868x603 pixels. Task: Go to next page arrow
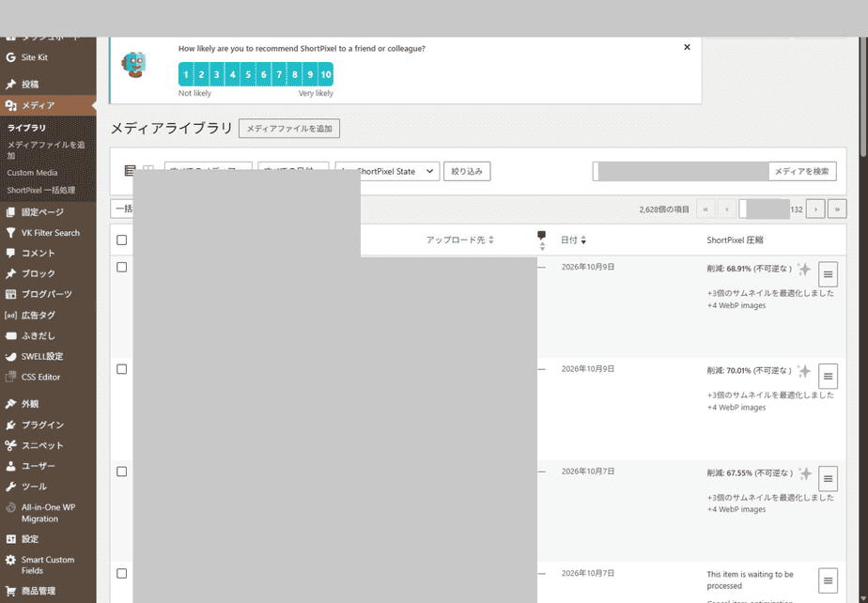(815, 209)
